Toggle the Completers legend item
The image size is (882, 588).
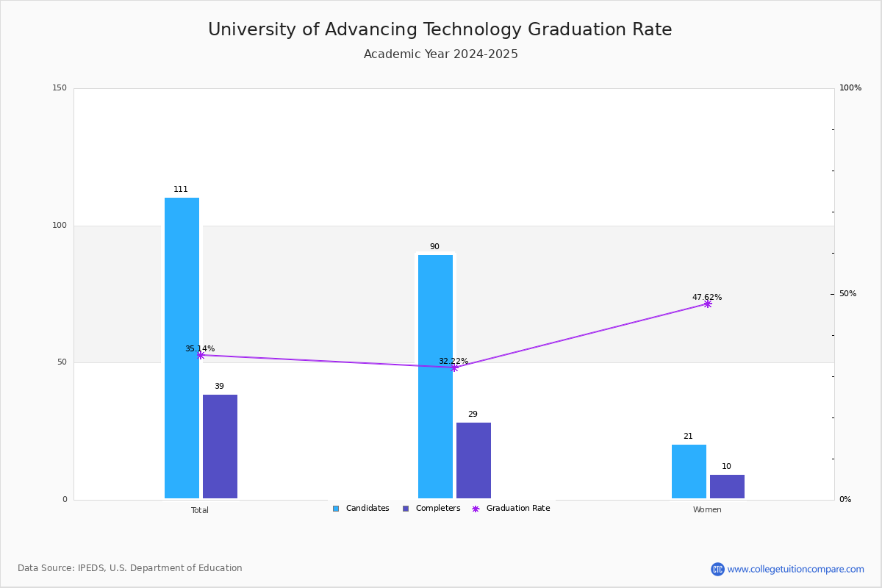click(431, 509)
